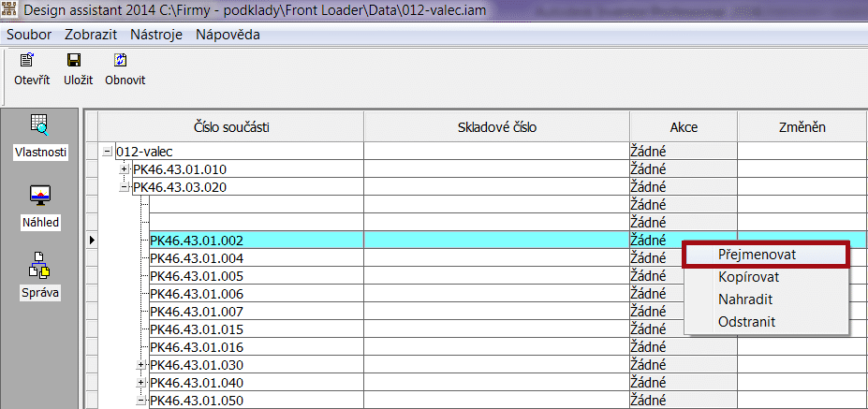
Task: Open the Soubor menu
Action: coord(29,35)
